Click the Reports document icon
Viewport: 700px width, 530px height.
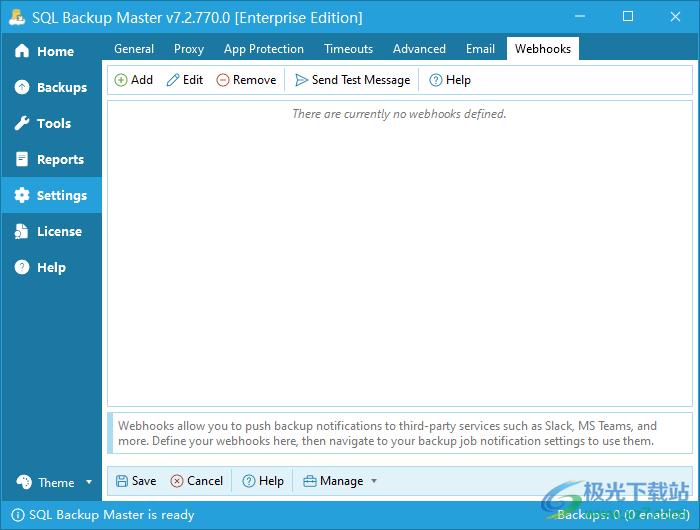pos(21,159)
